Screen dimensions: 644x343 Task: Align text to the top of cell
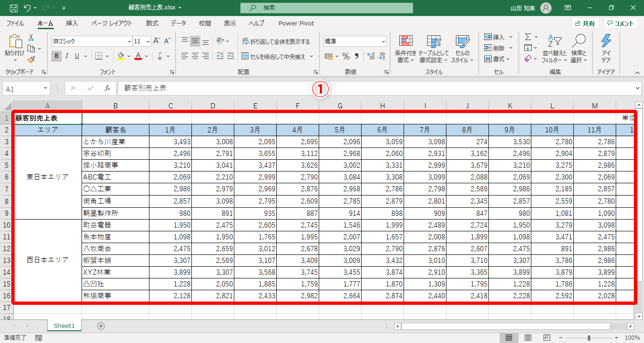tap(185, 41)
